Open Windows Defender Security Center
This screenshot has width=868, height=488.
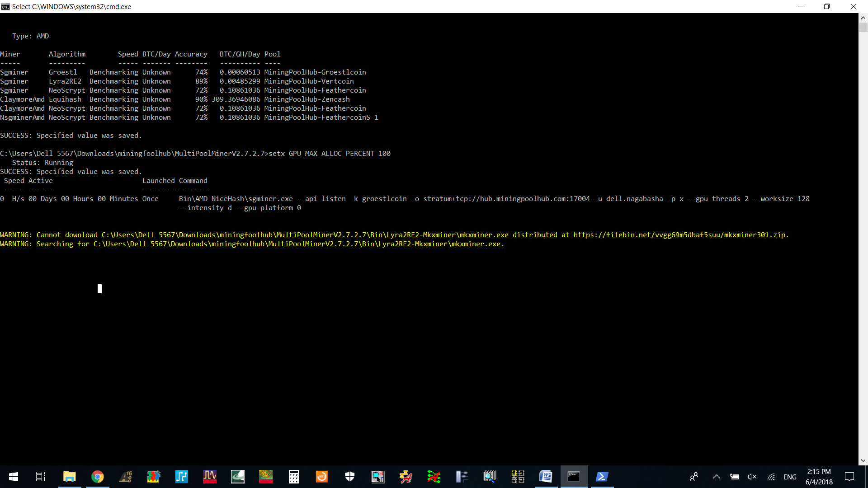point(349,477)
